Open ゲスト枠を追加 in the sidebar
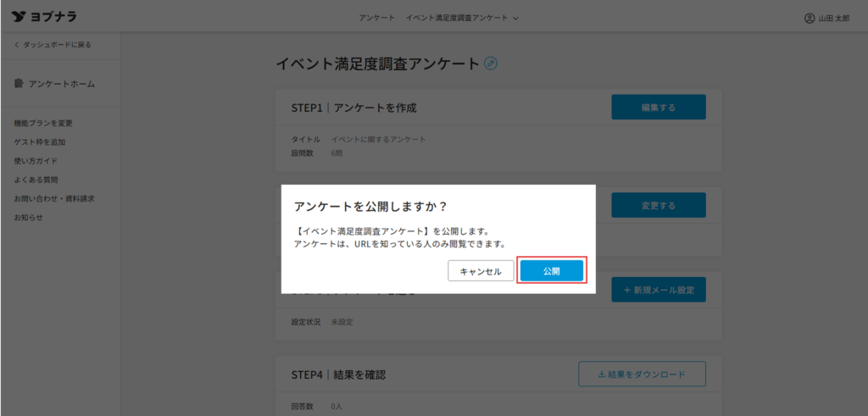 [x=40, y=142]
